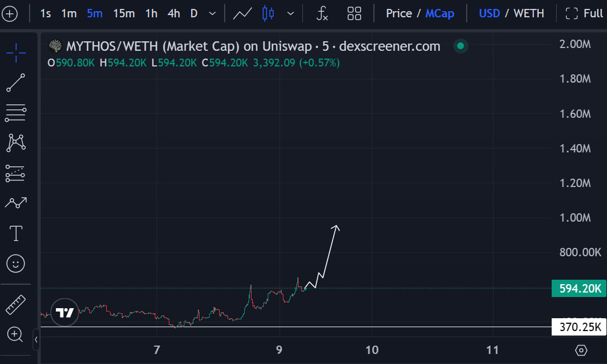Select the 1s timeframe
Screen dimensions: 607x364
[x=45, y=13]
